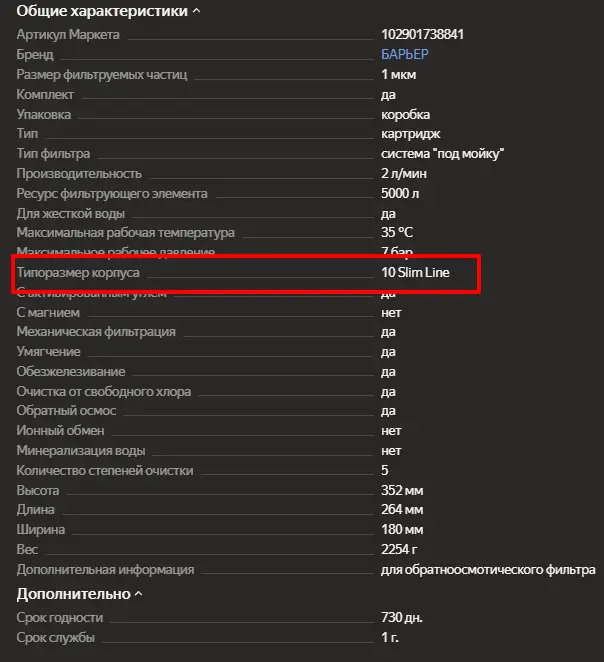Click the Максимальная рабочая температура label
This screenshot has height=662, width=604.
[125, 232]
